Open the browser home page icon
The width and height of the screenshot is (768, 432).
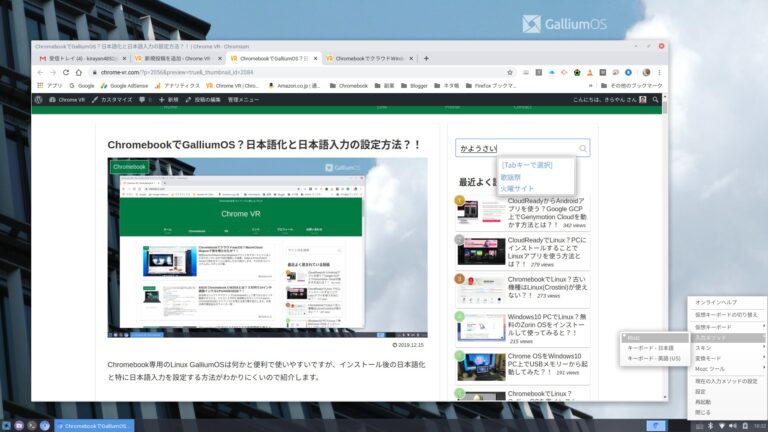[x=78, y=72]
